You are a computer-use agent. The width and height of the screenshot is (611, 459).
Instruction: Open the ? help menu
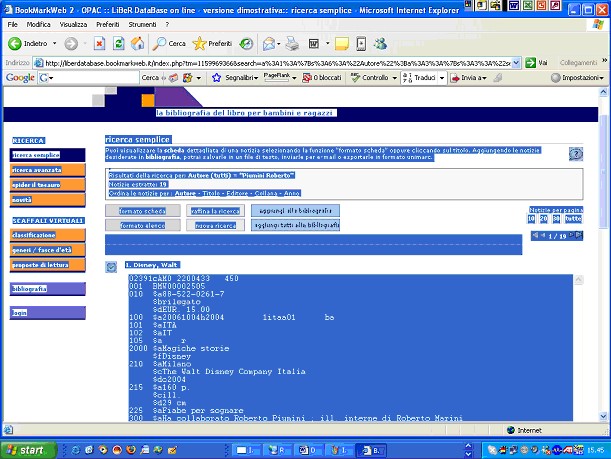tap(167, 25)
